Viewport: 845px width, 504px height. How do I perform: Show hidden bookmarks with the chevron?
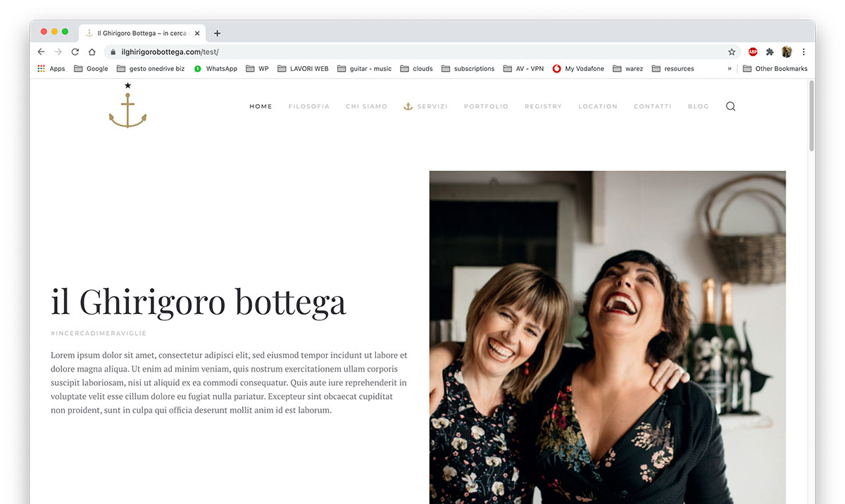730,69
